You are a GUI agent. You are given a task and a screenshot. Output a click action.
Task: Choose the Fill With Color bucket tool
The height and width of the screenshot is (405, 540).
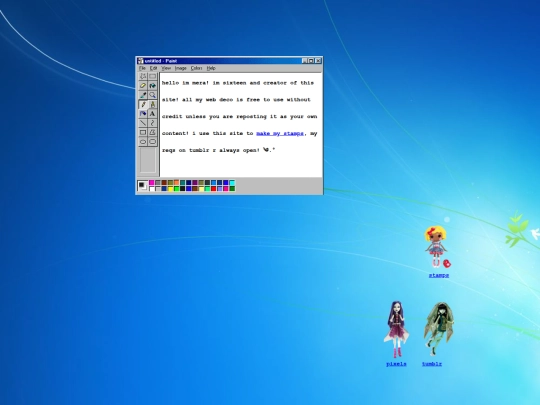click(153, 85)
